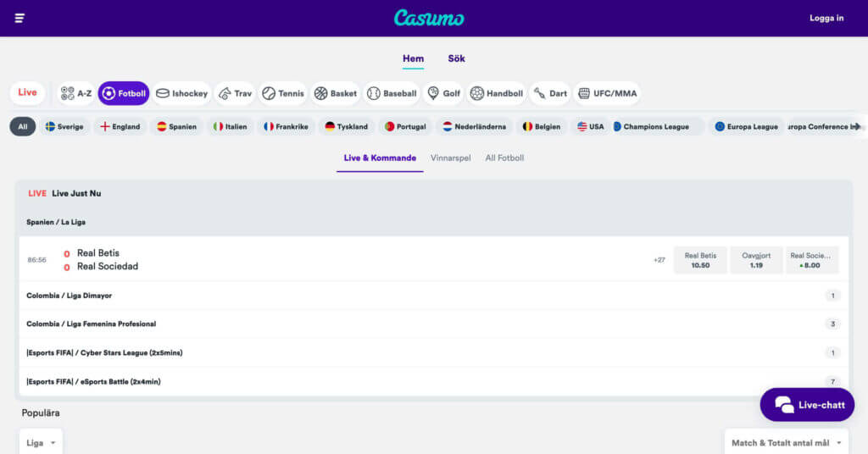Select the Golf sport chip

pos(444,93)
